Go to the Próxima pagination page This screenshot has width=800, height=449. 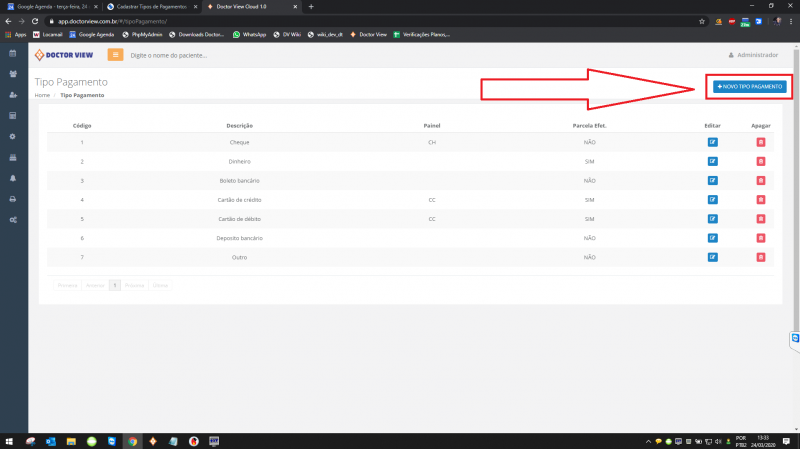tap(134, 285)
